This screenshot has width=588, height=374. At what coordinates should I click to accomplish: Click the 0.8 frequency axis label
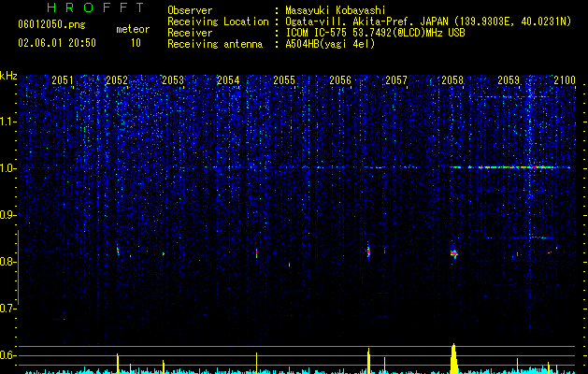point(7,262)
